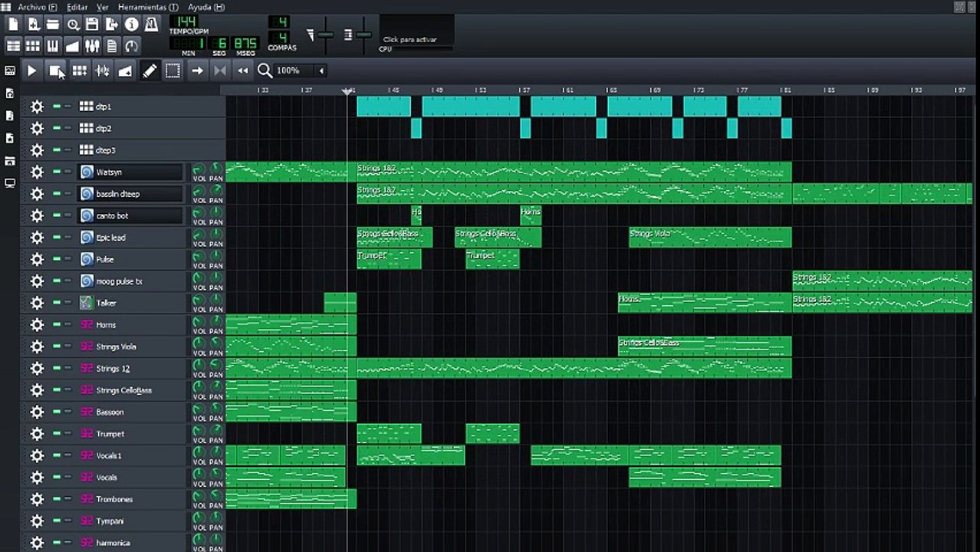
Task: Export the project with the export icon
Action: [x=112, y=25]
